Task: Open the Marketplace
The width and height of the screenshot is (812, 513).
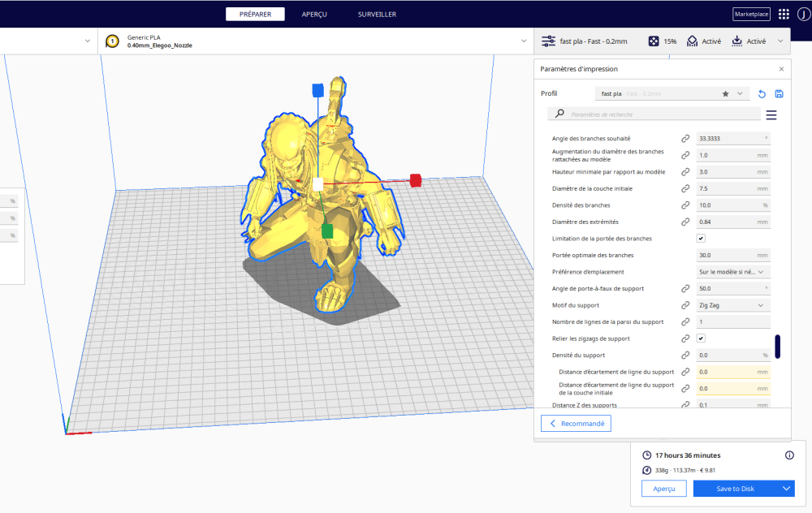Action: click(751, 14)
